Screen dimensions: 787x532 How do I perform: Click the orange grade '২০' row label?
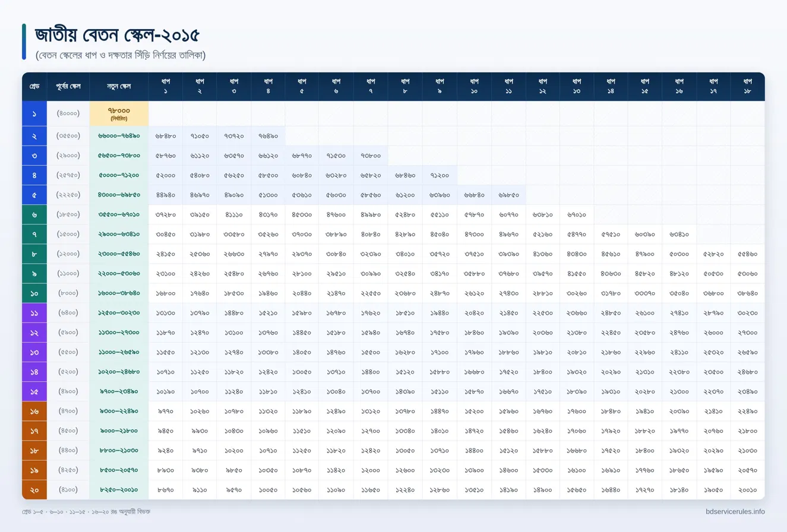(34, 490)
